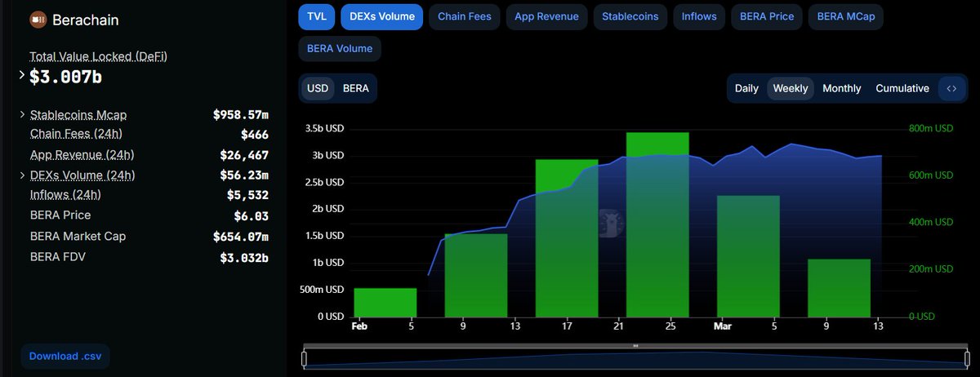The height and width of the screenshot is (377, 980).
Task: Click the App Revenue (24h) label
Action: point(82,154)
